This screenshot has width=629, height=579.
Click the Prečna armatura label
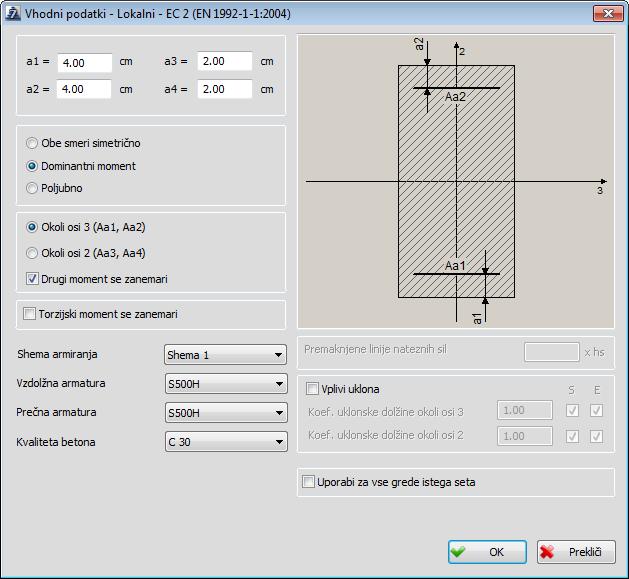[56, 412]
